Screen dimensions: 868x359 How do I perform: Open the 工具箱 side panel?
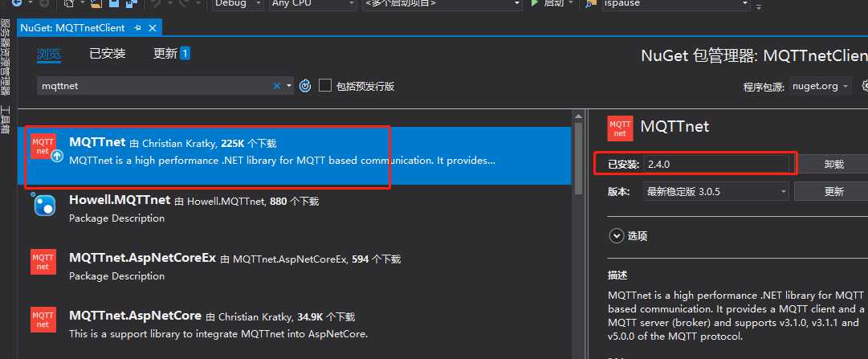[5, 120]
